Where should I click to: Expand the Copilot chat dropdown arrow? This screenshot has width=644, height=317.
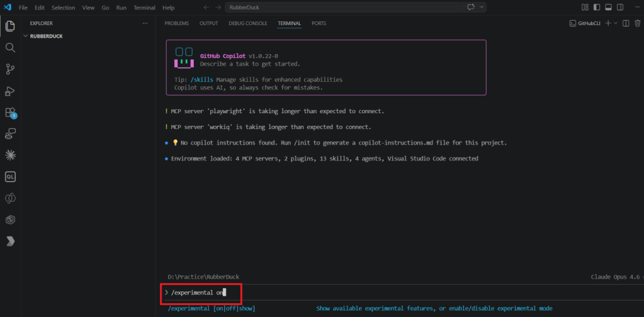482,8
